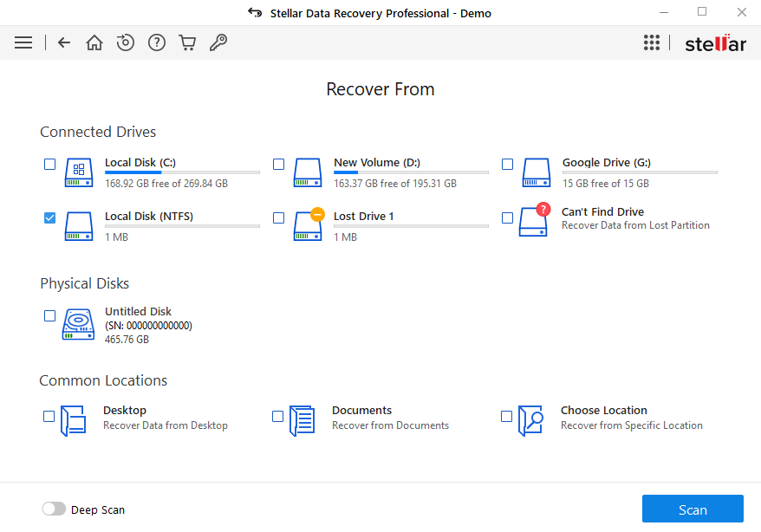Click the activation key icon
The height and width of the screenshot is (532, 761).
pos(218,42)
